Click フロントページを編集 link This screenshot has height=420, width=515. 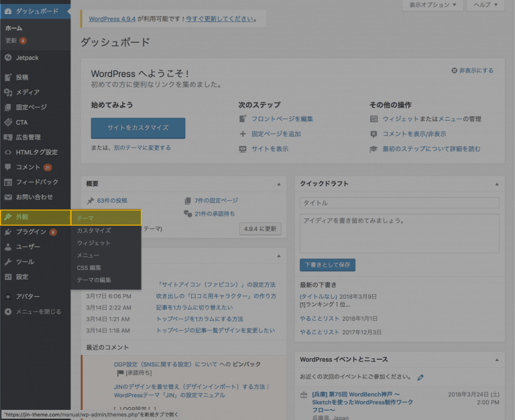point(282,119)
